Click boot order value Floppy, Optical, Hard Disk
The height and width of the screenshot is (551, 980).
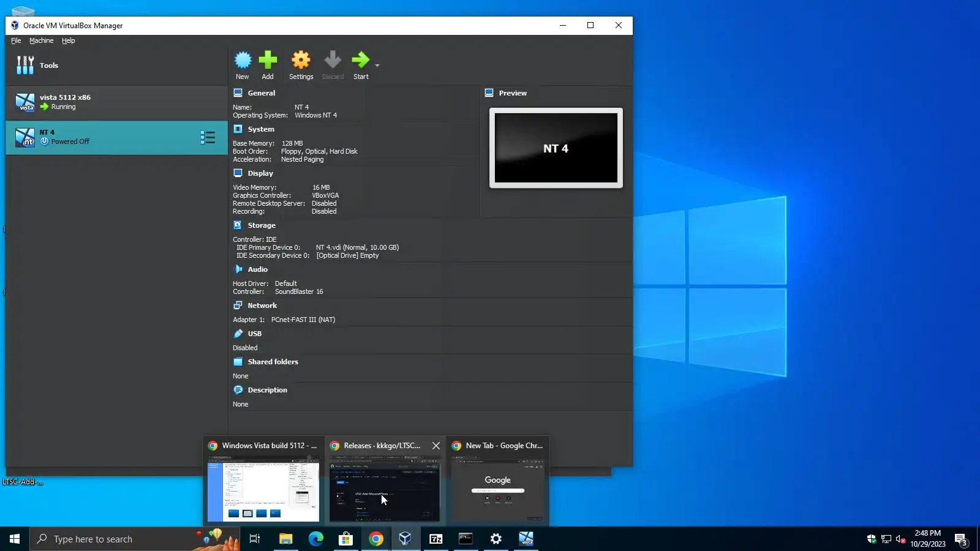tap(319, 151)
